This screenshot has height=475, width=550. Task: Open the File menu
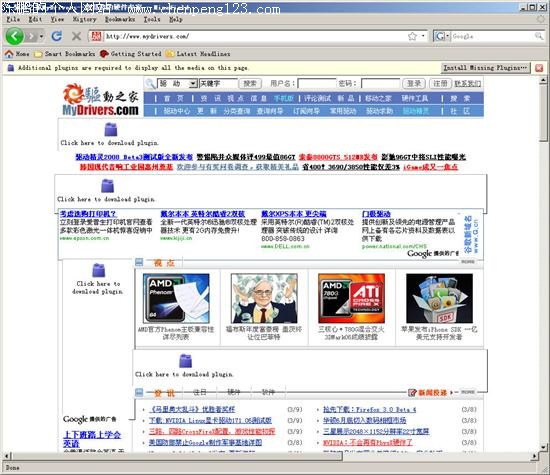(x=13, y=19)
